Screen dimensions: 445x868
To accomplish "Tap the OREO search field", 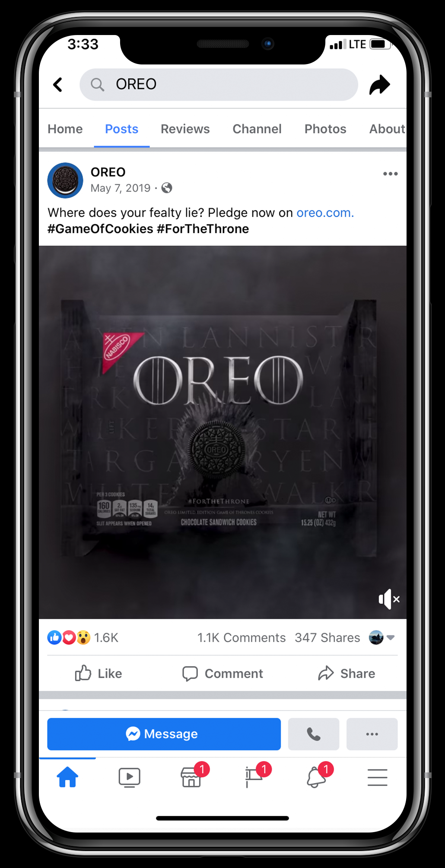I will click(219, 85).
